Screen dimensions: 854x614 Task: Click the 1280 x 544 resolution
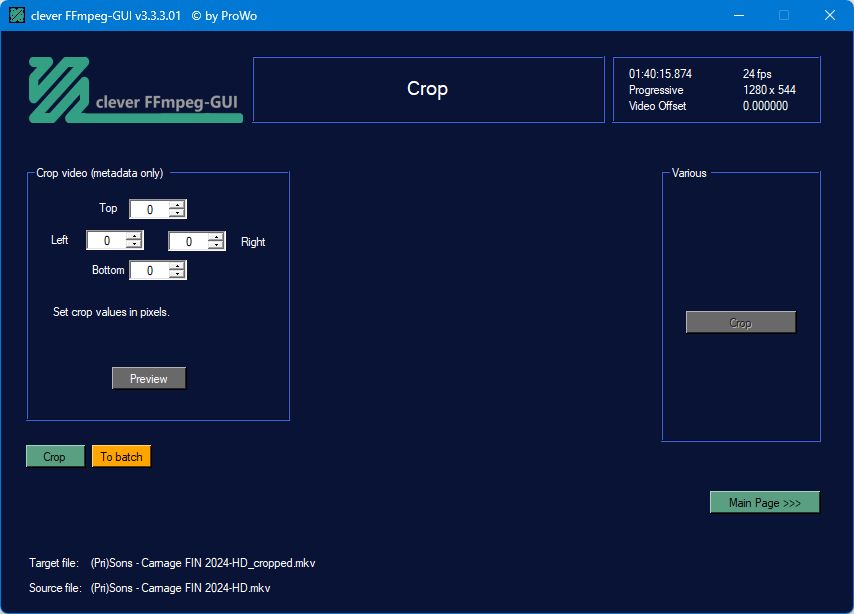(769, 90)
